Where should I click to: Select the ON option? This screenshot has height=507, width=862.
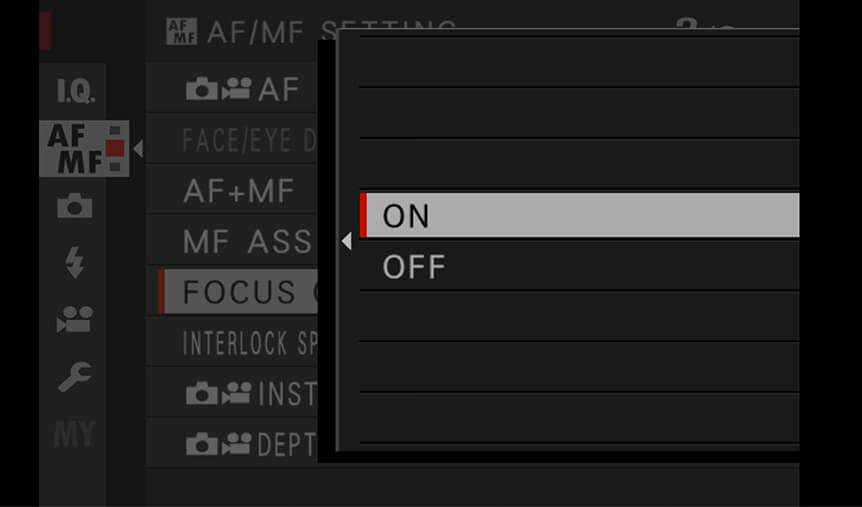point(579,215)
